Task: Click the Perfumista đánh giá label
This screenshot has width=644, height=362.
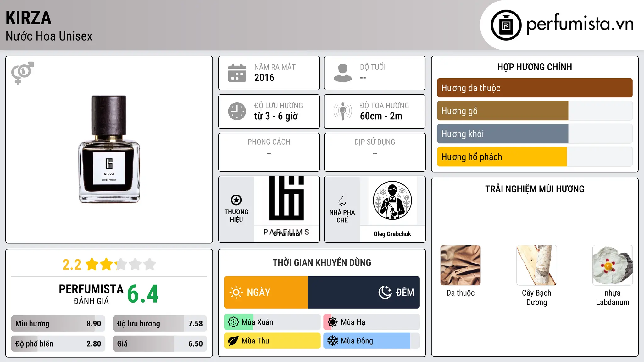Action: click(91, 294)
